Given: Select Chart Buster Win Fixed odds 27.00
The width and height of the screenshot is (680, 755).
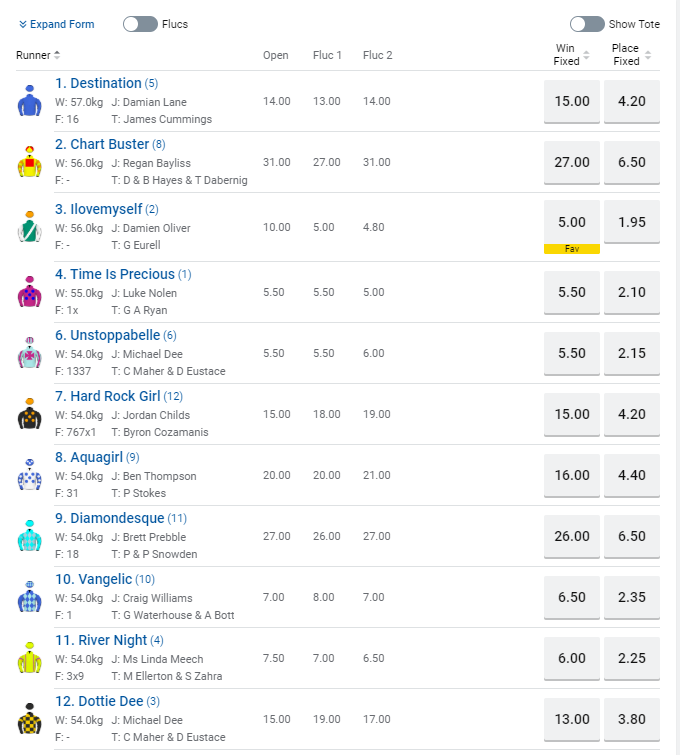Looking at the screenshot, I should (572, 162).
